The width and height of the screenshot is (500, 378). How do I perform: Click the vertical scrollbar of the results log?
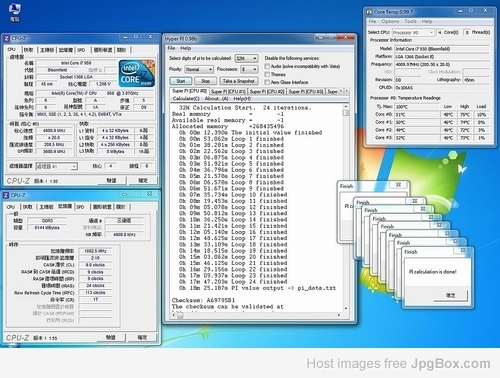point(346,208)
